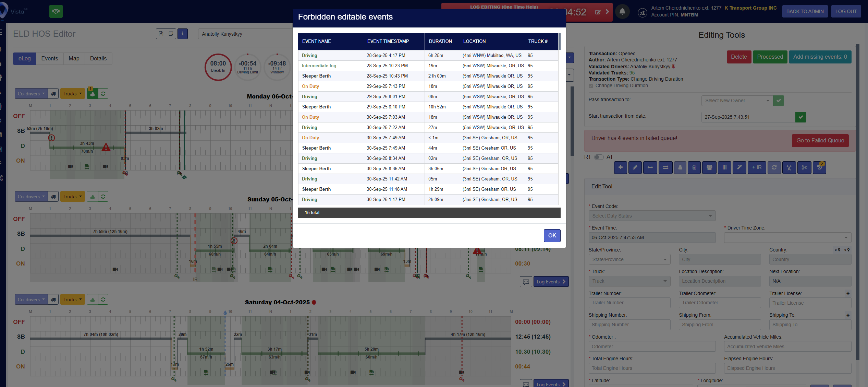Screen dimensions: 868x387
Task: Open the Select New Owner dropdown
Action: (x=737, y=101)
